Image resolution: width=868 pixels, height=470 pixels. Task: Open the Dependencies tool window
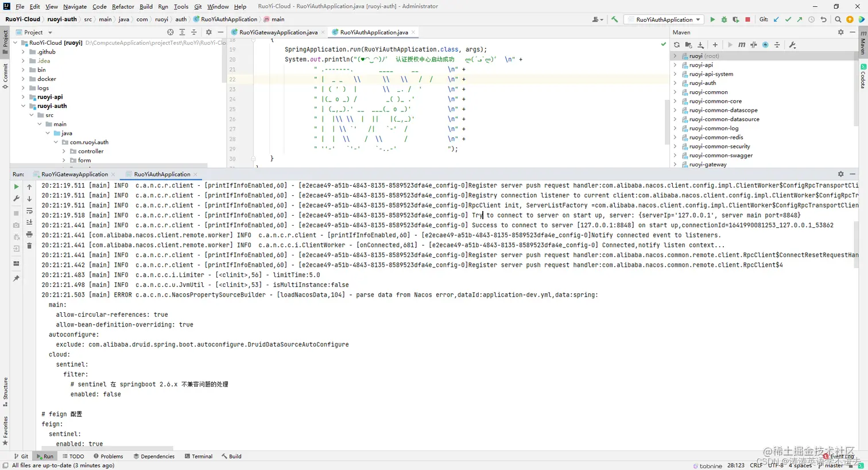[154, 456]
